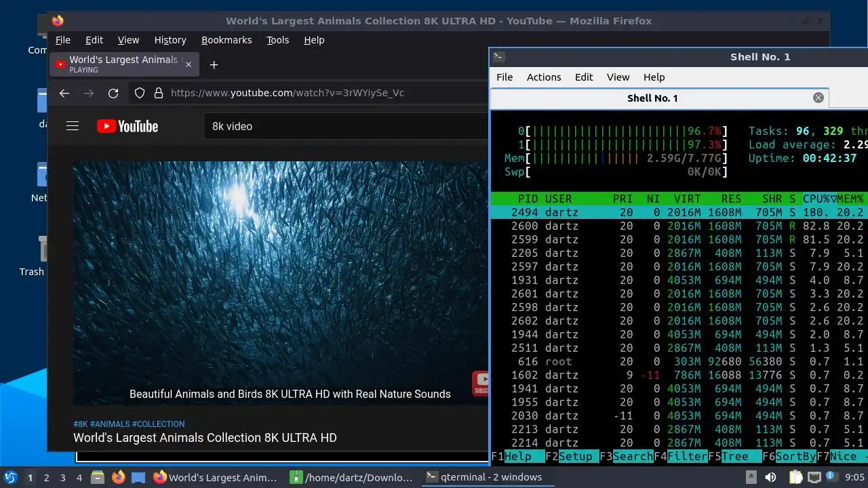
Task: Click F6 SortBy in htop footer
Action: pyautogui.click(x=789, y=456)
